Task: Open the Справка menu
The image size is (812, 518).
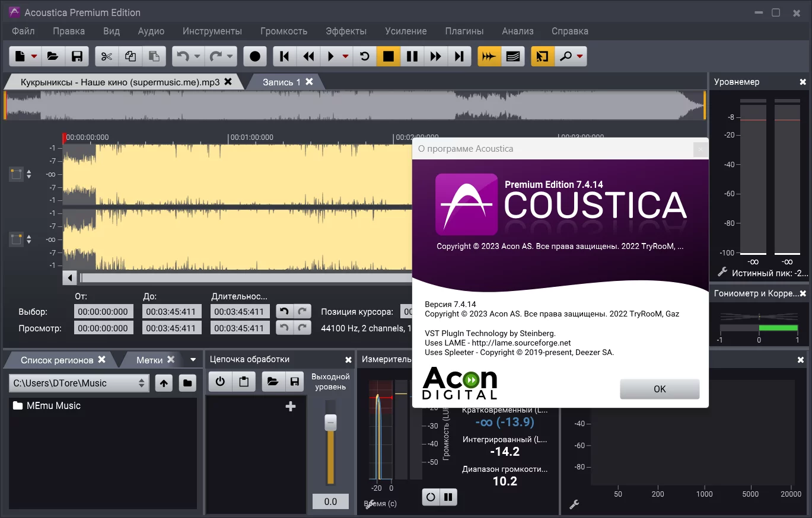Action: point(570,31)
